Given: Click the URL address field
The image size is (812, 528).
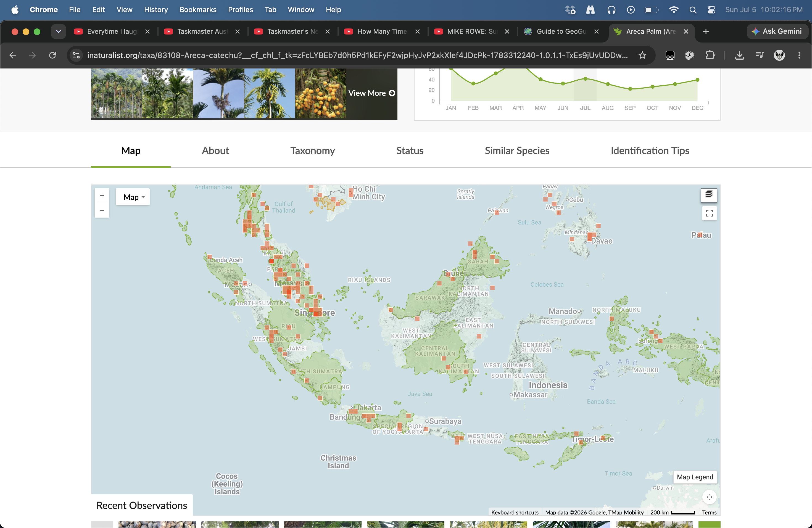Looking at the screenshot, I should pyautogui.click(x=357, y=55).
